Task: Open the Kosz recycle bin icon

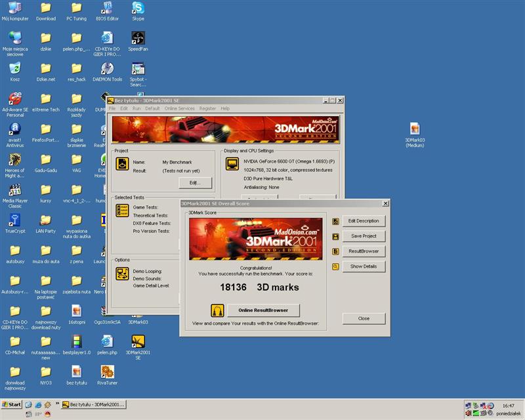Action: tap(15, 72)
